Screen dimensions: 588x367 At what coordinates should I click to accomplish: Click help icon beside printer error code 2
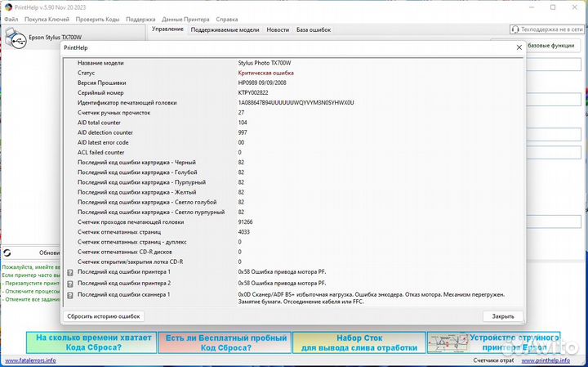[70, 283]
